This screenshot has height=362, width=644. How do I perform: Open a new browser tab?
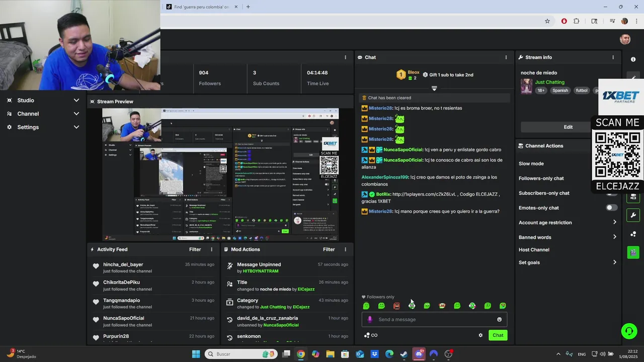tap(248, 7)
